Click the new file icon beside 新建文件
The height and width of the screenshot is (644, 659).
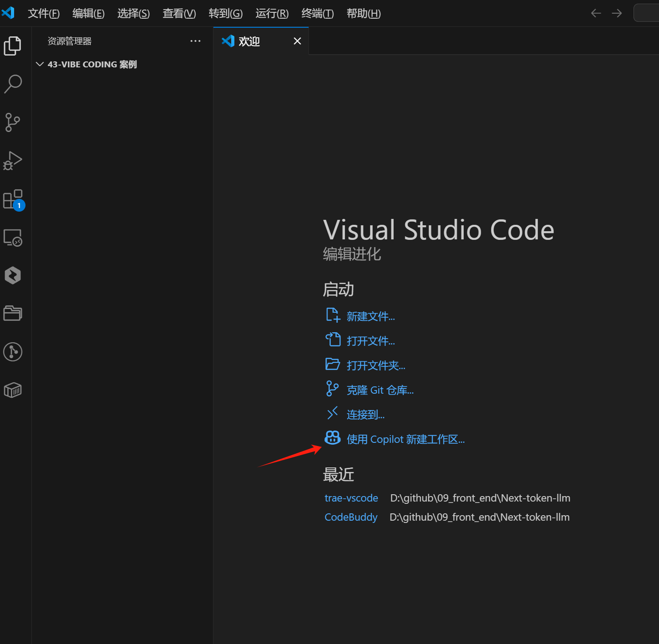[333, 315]
